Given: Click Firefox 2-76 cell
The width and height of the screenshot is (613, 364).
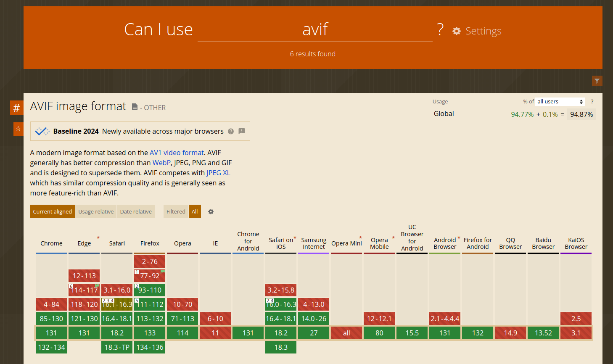Looking at the screenshot, I should [x=150, y=261].
